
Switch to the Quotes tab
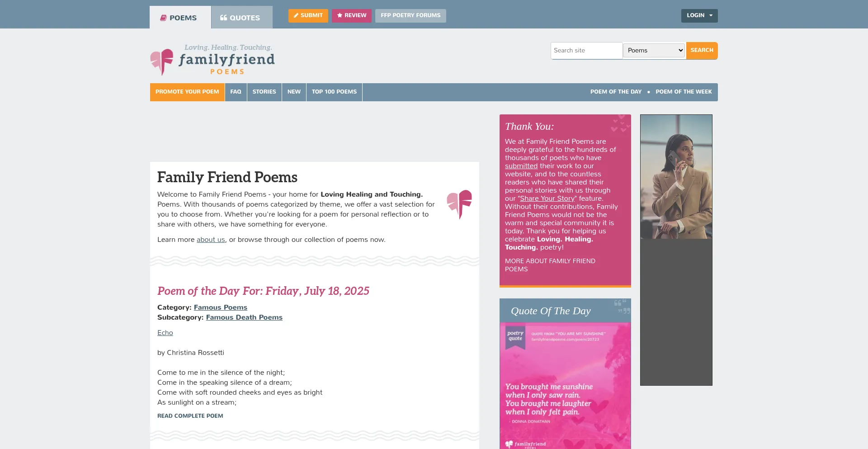point(241,18)
